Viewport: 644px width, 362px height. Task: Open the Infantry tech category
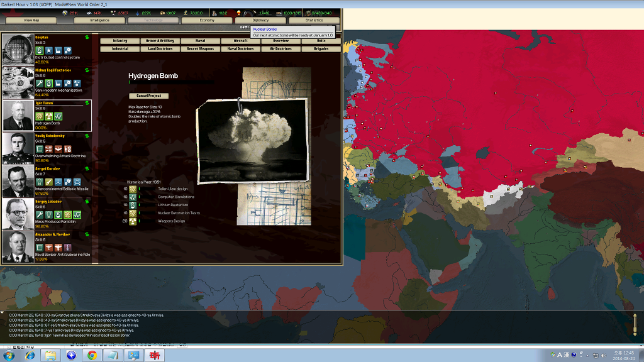point(120,41)
